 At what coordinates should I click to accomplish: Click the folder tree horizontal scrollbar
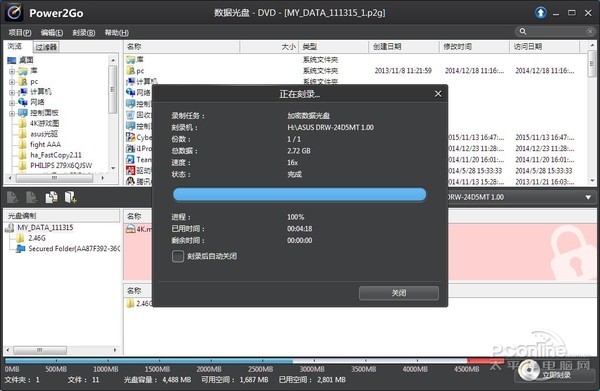56,178
